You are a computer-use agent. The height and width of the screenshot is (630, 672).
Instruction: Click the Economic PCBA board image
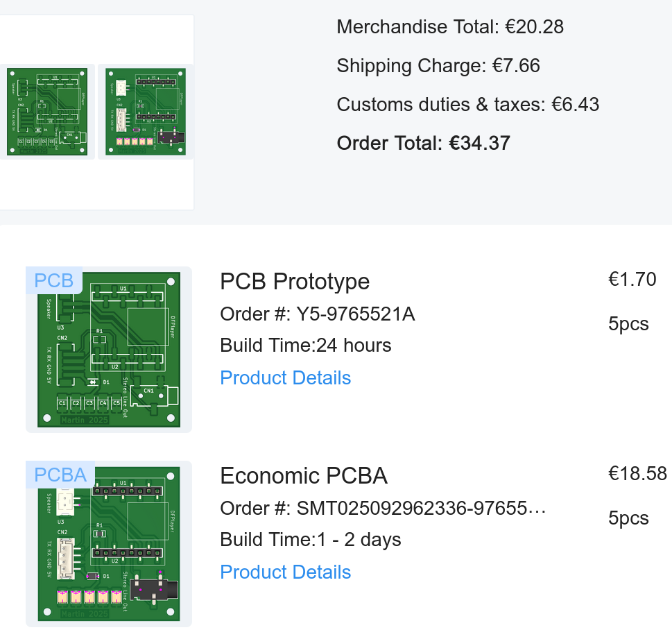coord(109,544)
